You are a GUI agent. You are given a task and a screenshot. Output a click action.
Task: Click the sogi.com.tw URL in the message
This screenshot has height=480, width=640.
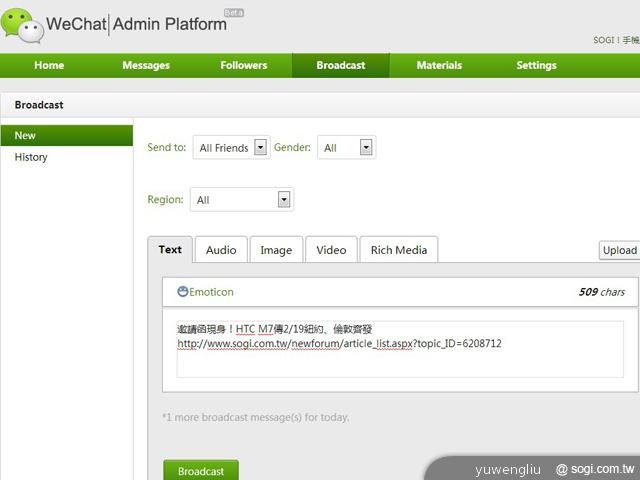pos(339,344)
